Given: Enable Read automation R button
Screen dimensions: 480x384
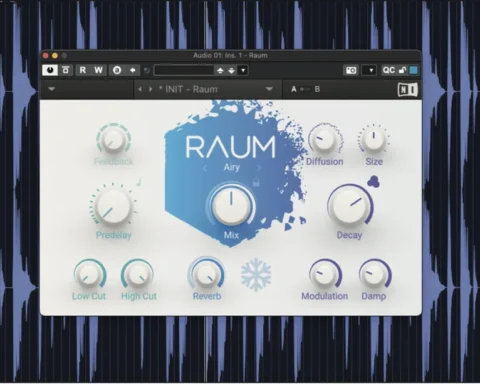Looking at the screenshot, I should tap(83, 70).
